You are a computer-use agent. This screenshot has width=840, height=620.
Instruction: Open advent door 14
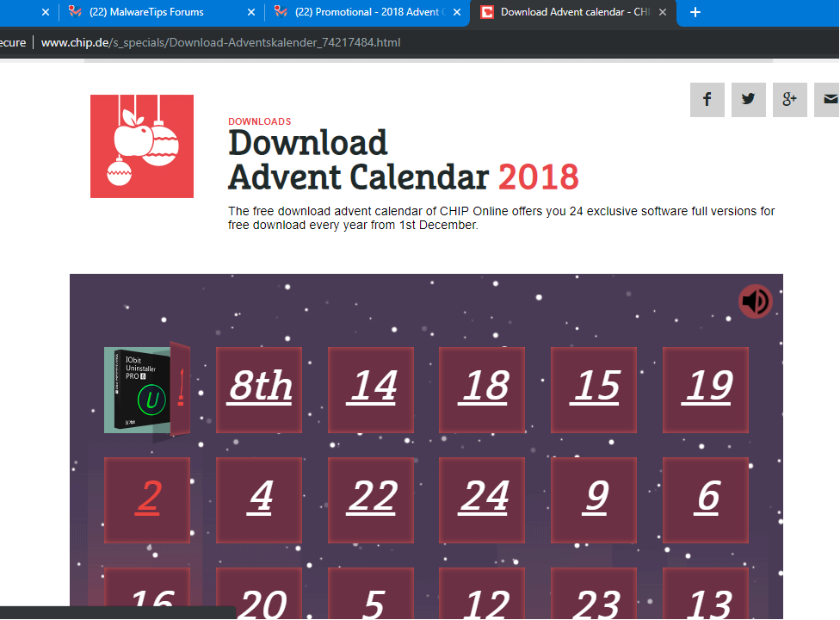pyautogui.click(x=371, y=389)
